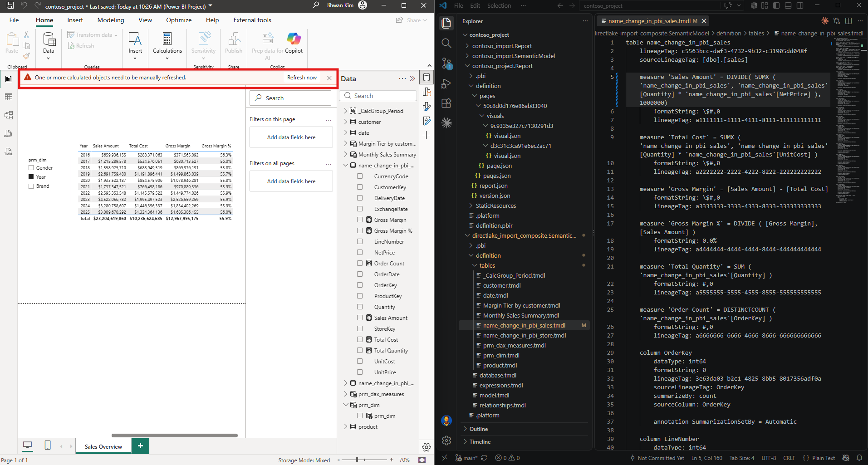Expand the customer table in Data pane
This screenshot has height=465, width=868.
tap(346, 122)
